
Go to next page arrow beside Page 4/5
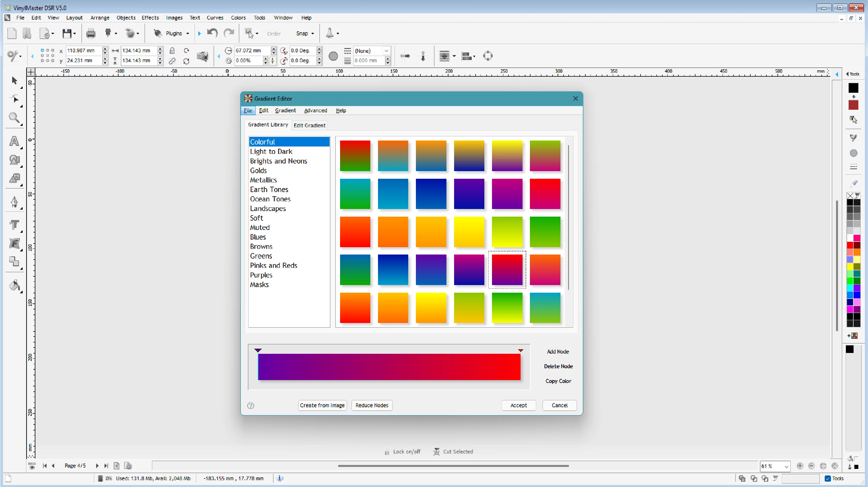click(97, 466)
